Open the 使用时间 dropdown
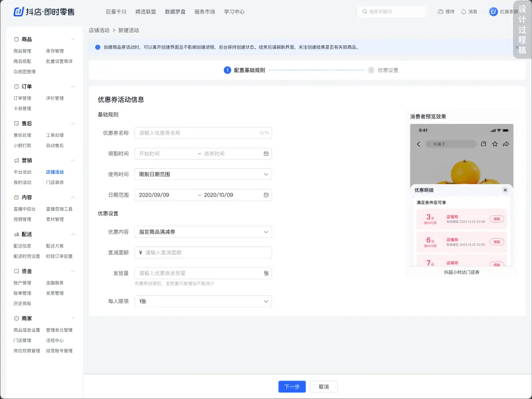532x399 pixels. 203,174
